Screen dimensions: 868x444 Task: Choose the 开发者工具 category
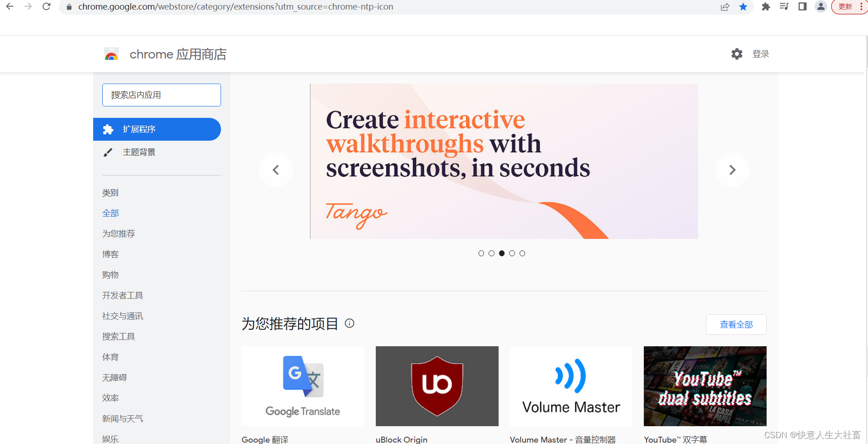[123, 296]
